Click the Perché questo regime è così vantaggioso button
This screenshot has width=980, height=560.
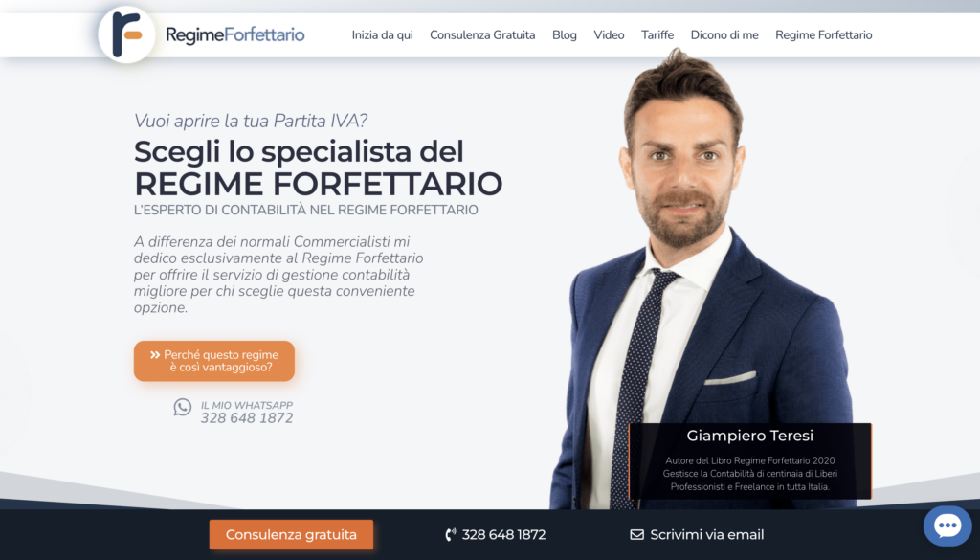(214, 361)
